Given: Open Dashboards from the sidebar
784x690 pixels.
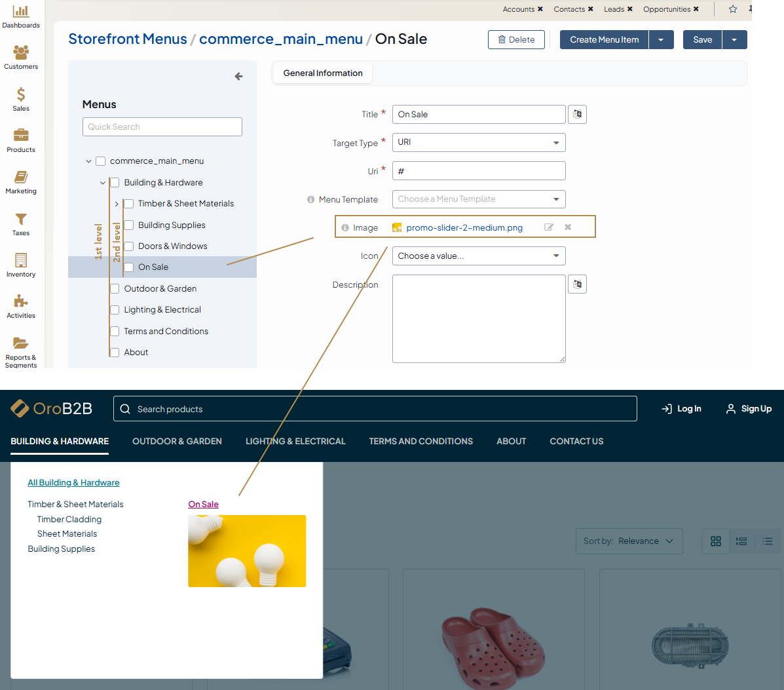Looking at the screenshot, I should click(x=21, y=16).
